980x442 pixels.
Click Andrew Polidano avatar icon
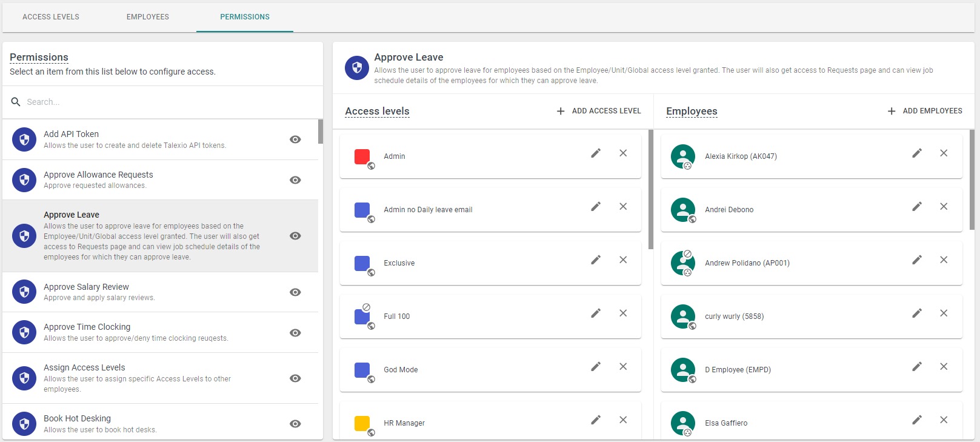[683, 263]
